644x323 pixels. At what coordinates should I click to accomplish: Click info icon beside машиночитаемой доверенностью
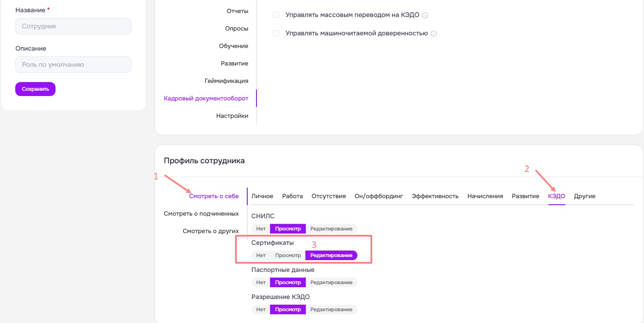434,34
